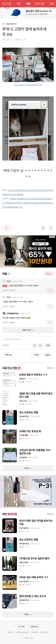Viewport: 56px width, 644px height.
Task: Like the post with thumbs-up showing 9
Action: [x=7, y=228]
